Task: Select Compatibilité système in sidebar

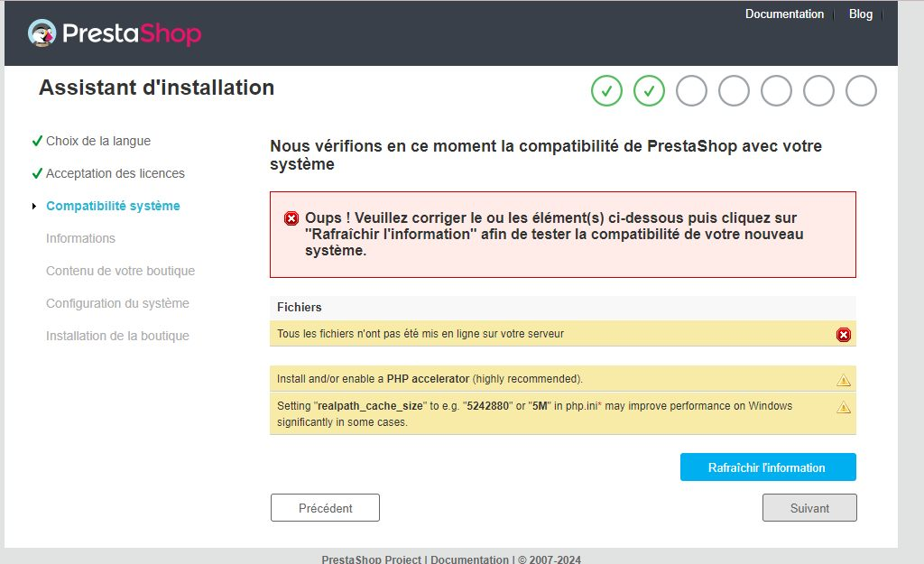Action: (x=113, y=206)
